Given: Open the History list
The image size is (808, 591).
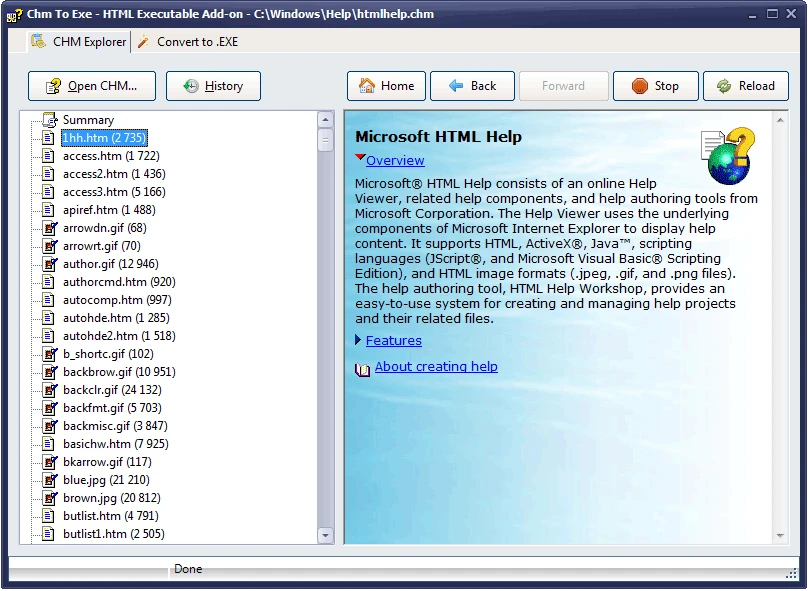Looking at the screenshot, I should 213,86.
